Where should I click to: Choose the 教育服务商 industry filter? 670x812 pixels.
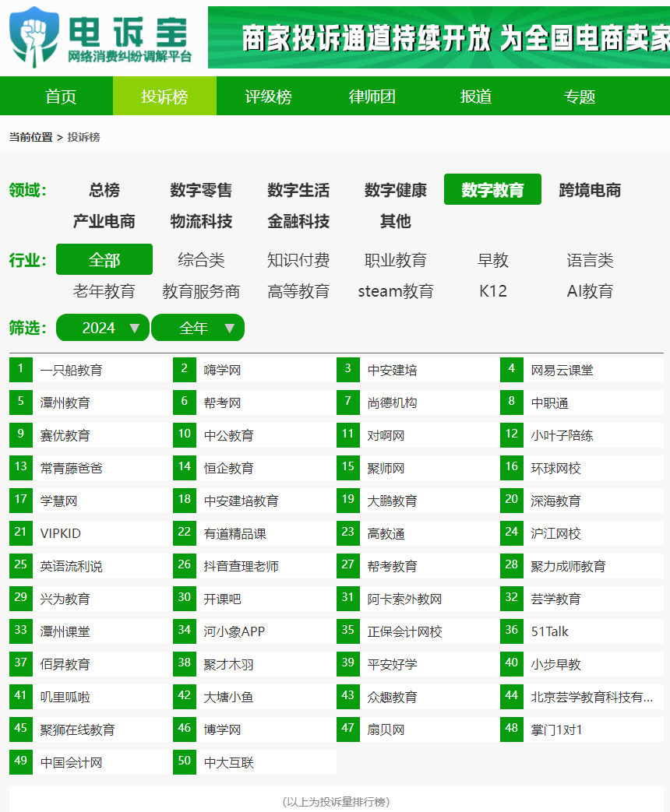[x=201, y=291]
